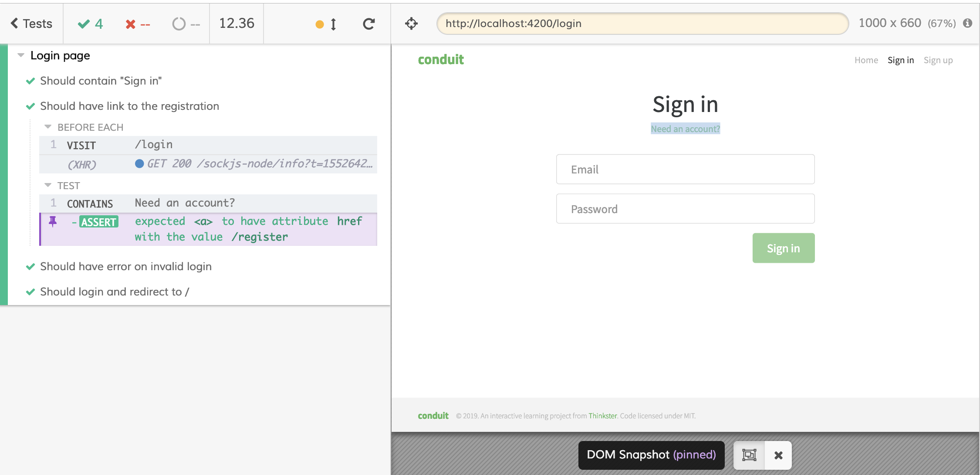
Task: Click the purple pin icon on ASSERT
Action: pyautogui.click(x=53, y=221)
